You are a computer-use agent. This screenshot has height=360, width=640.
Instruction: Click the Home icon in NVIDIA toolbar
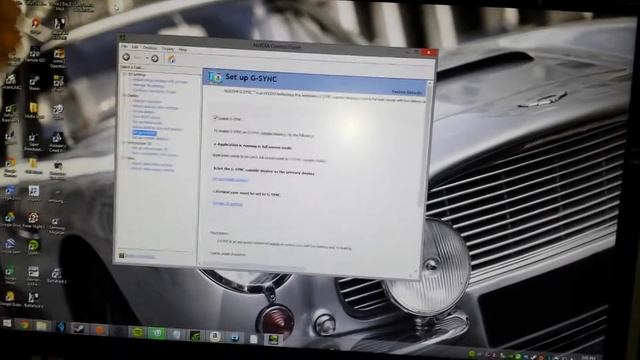[171, 59]
